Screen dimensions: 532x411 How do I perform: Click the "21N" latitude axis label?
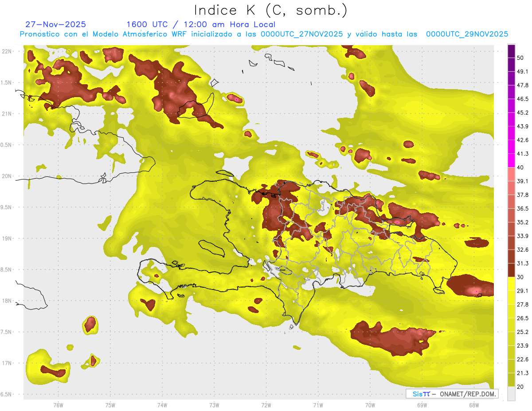point(7,114)
